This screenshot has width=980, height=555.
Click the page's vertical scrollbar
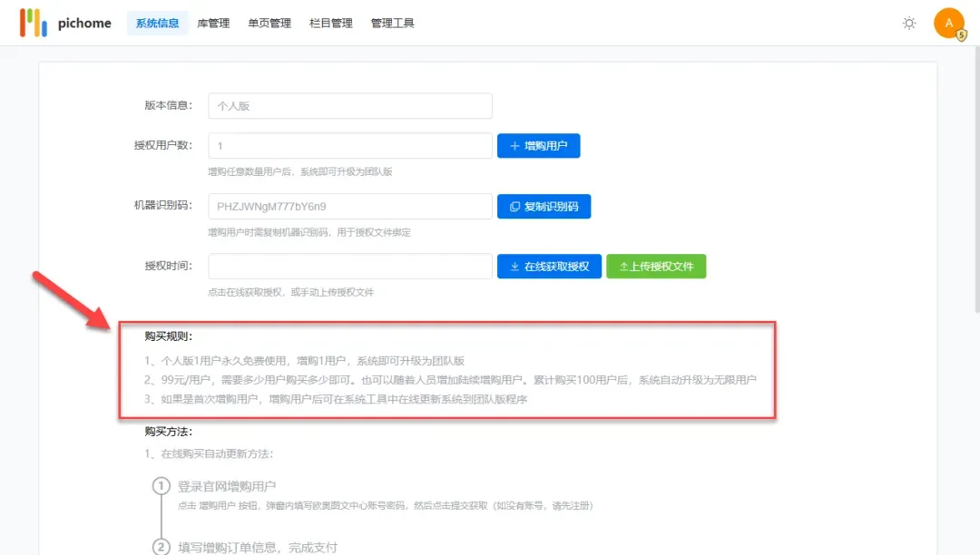point(975,181)
